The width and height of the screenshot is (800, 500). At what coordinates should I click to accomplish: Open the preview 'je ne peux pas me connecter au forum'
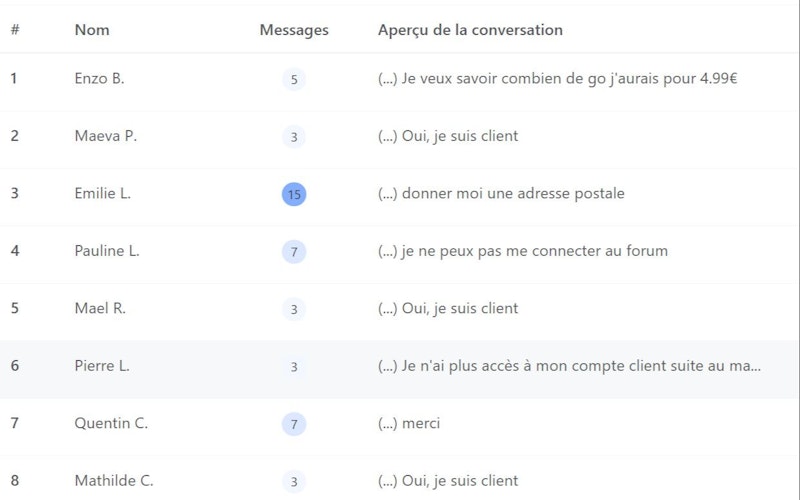point(522,251)
